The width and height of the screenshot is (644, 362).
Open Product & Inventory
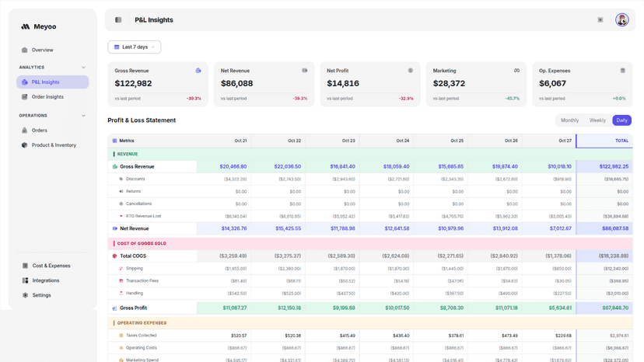tap(53, 145)
